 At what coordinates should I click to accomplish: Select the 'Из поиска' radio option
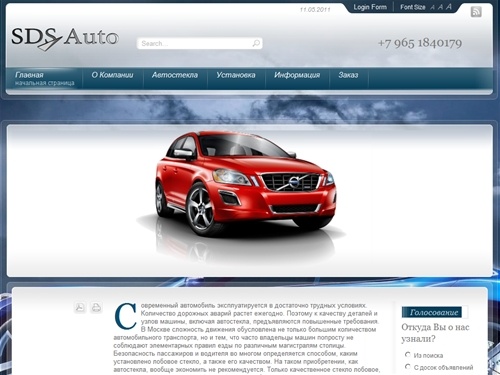(408, 355)
